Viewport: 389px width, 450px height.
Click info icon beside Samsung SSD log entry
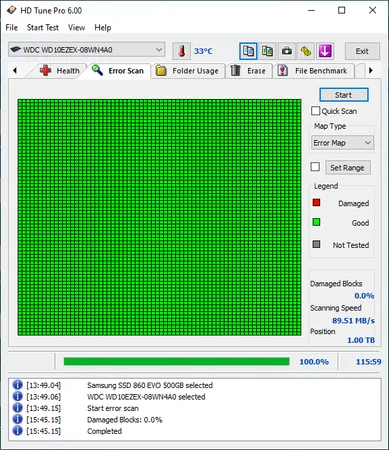[17, 385]
